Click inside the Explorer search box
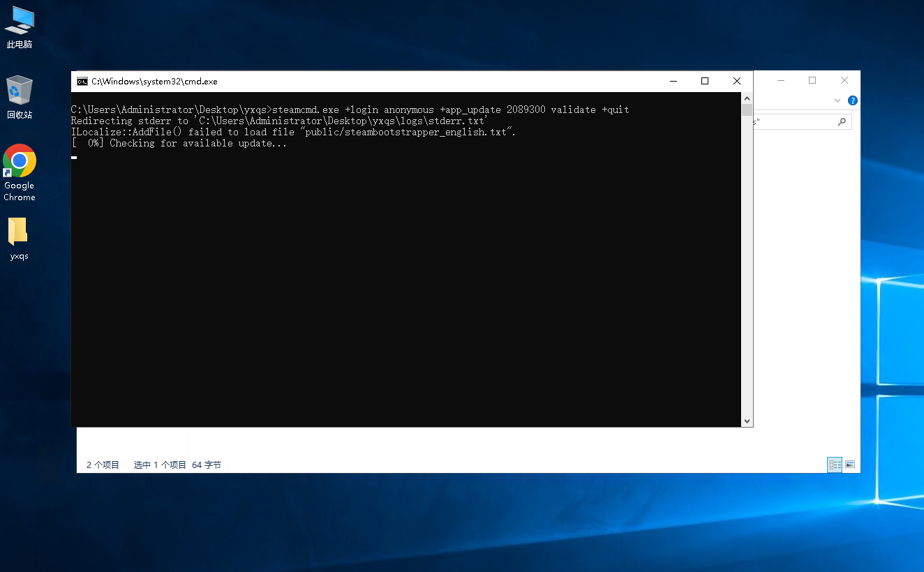This screenshot has width=924, height=572. click(796, 121)
